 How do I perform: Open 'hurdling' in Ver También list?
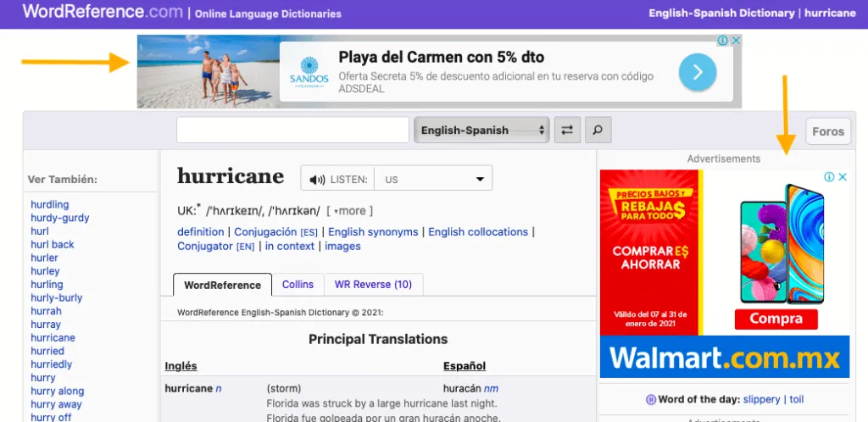click(50, 204)
